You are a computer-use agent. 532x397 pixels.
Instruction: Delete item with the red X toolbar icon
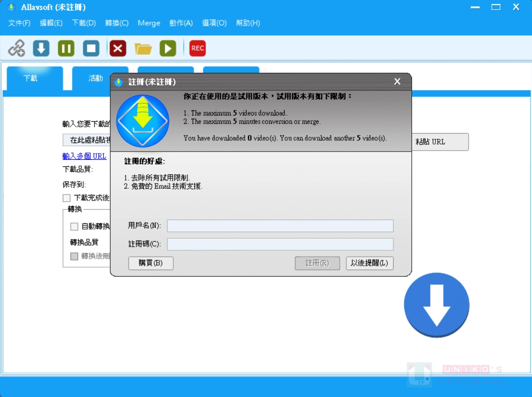pyautogui.click(x=118, y=48)
